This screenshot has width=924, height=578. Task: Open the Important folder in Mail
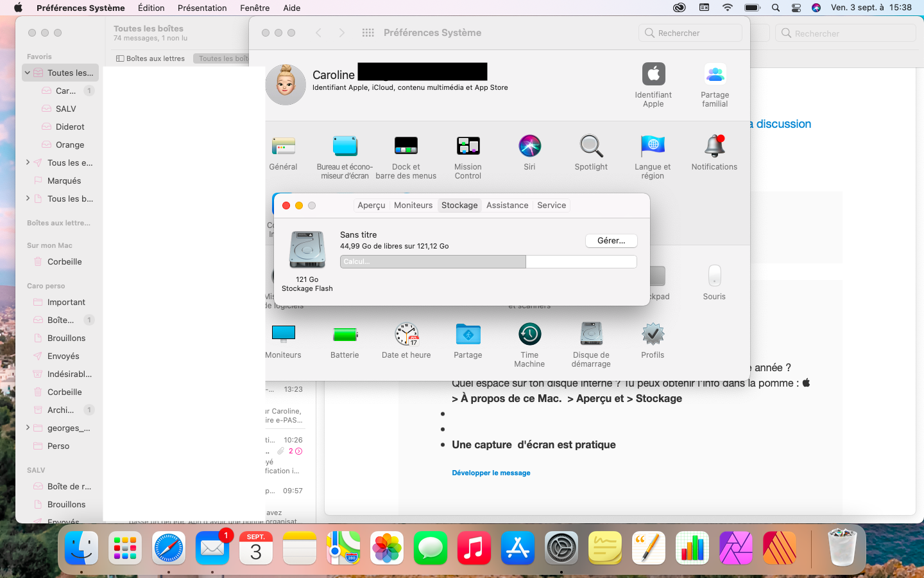click(x=60, y=302)
